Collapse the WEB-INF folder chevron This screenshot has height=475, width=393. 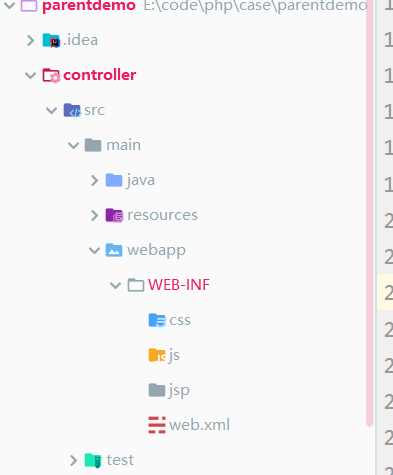[115, 285]
